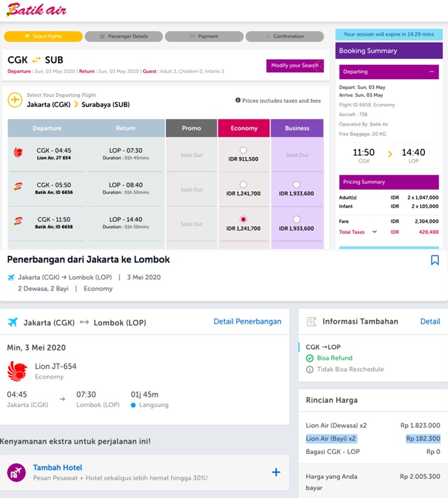Image resolution: width=448 pixels, height=498 pixels.
Task: Click the plus icon to add hotel
Action: coord(276,472)
